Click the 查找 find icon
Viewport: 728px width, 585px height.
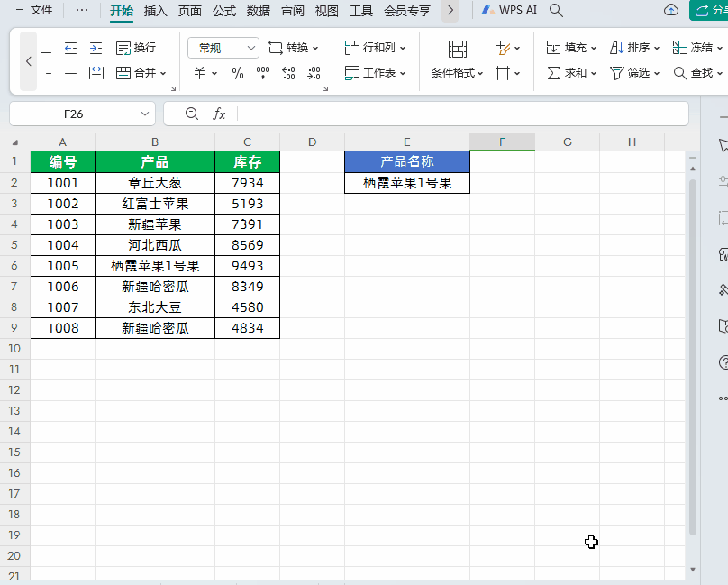pos(679,73)
